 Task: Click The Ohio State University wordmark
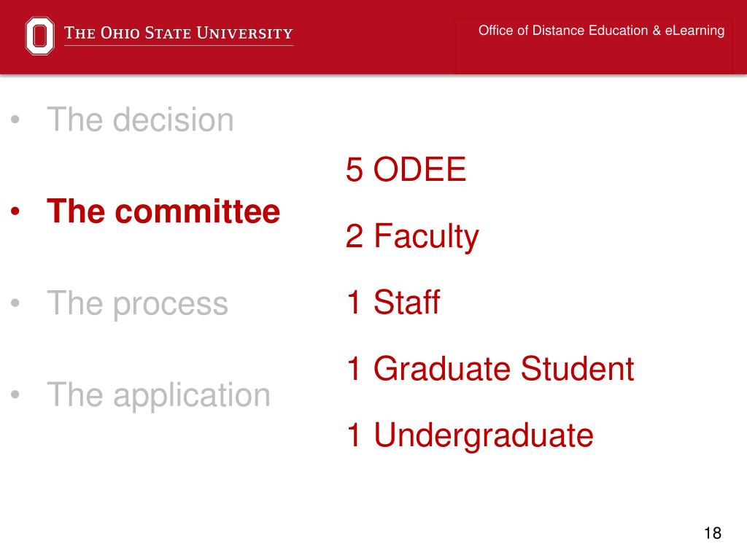coord(179,33)
